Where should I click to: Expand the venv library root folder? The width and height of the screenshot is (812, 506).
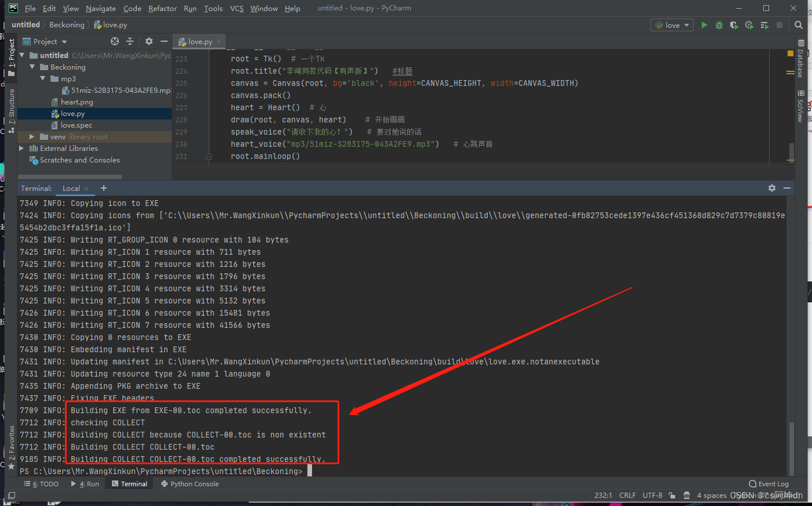32,136
